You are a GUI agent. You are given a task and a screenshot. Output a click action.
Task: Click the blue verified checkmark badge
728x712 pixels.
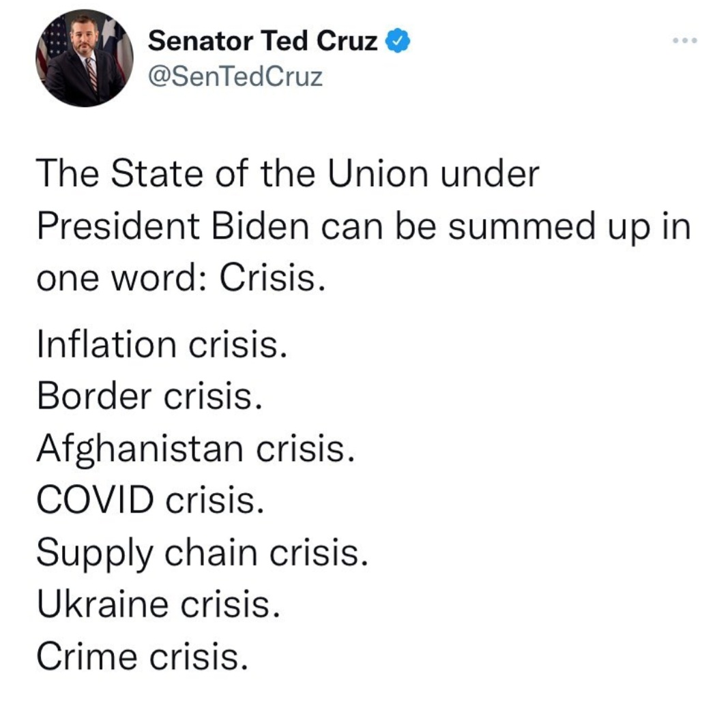coord(398,42)
